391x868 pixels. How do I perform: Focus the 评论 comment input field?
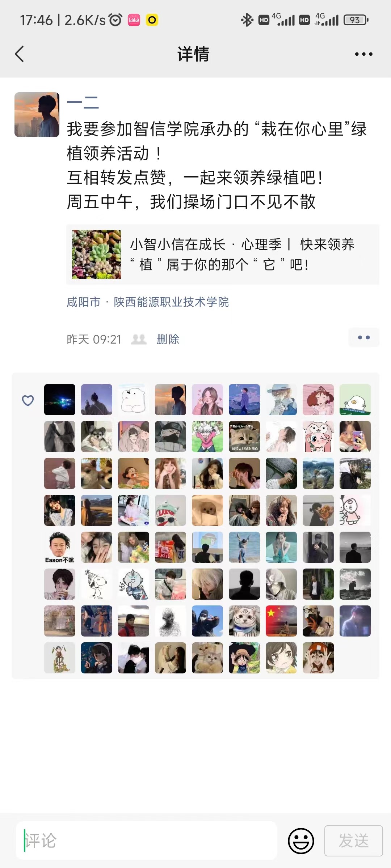(x=146, y=841)
